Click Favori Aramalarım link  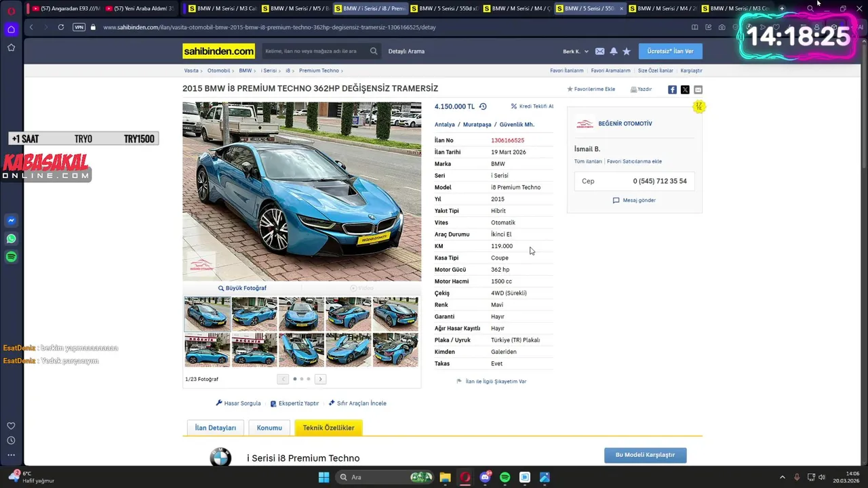(x=610, y=70)
